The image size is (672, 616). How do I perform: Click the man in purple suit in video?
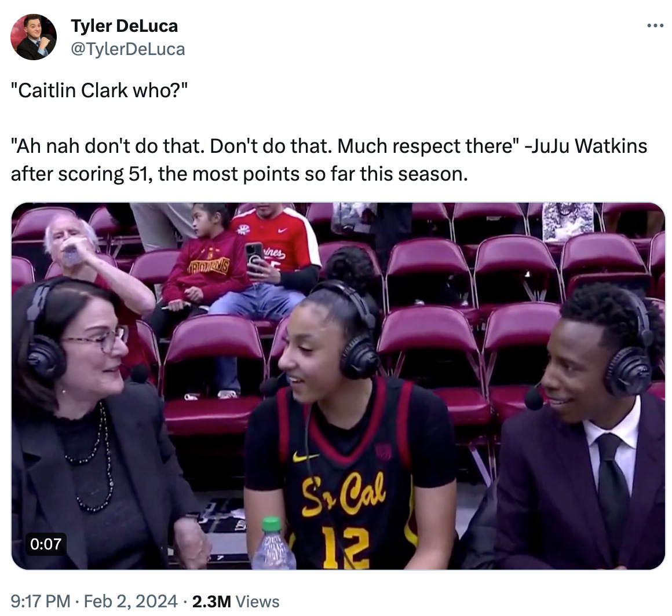(x=574, y=428)
